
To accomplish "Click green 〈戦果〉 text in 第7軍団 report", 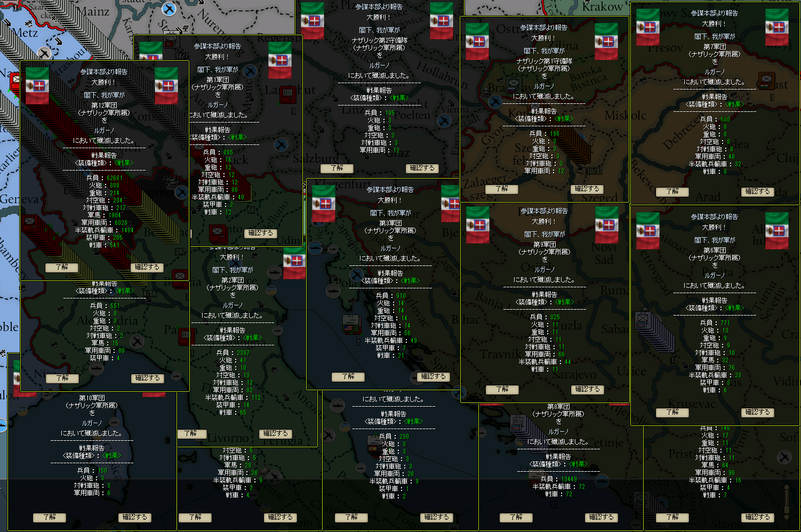I will coord(734,104).
